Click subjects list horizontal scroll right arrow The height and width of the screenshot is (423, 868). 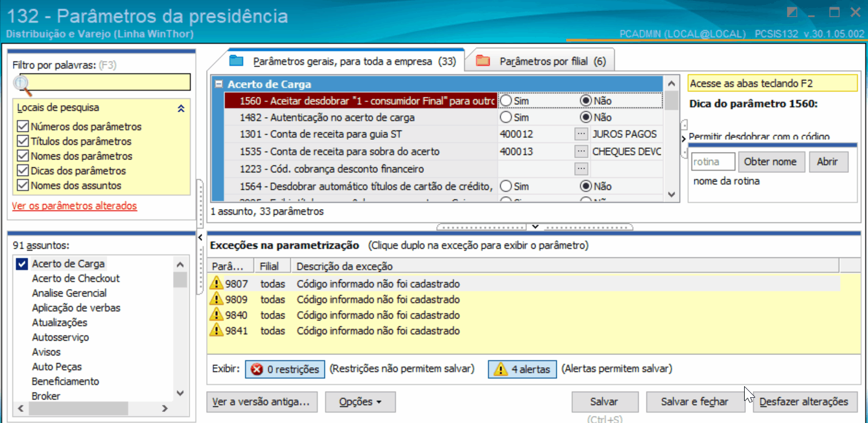pos(164,408)
